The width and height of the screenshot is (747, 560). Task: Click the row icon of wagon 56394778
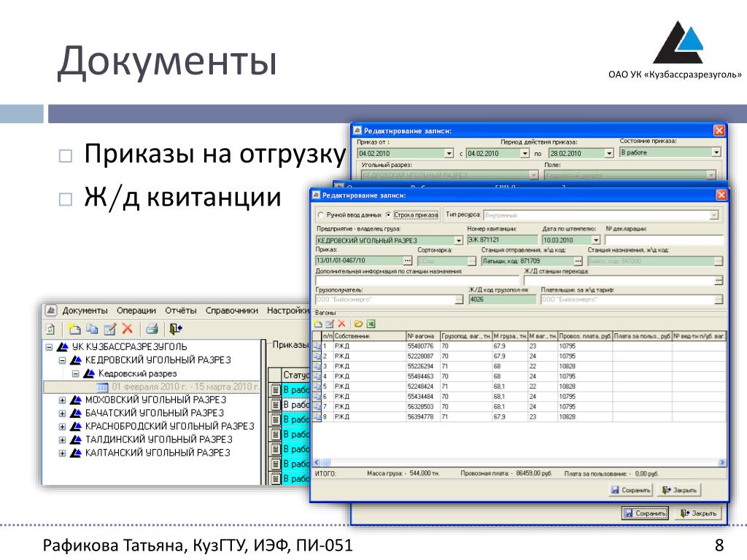tap(317, 416)
